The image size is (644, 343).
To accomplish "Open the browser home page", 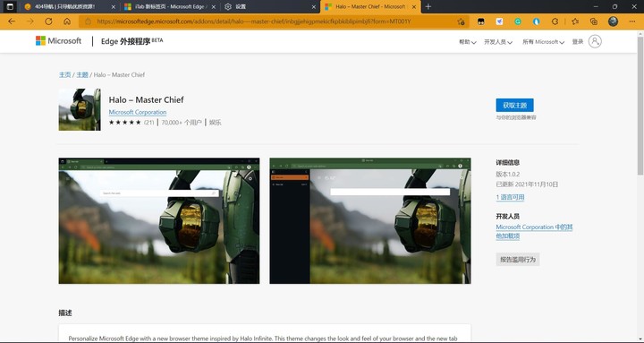I will pos(67,21).
